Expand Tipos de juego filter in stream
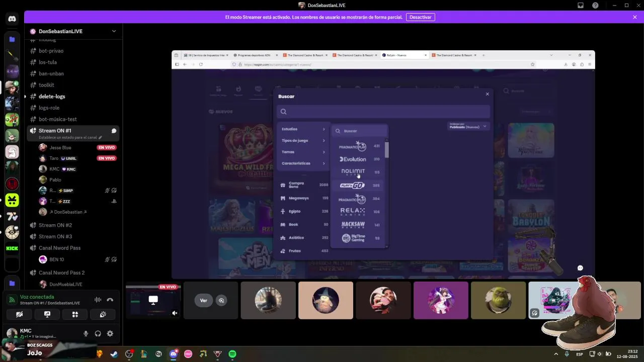 tap(303, 140)
